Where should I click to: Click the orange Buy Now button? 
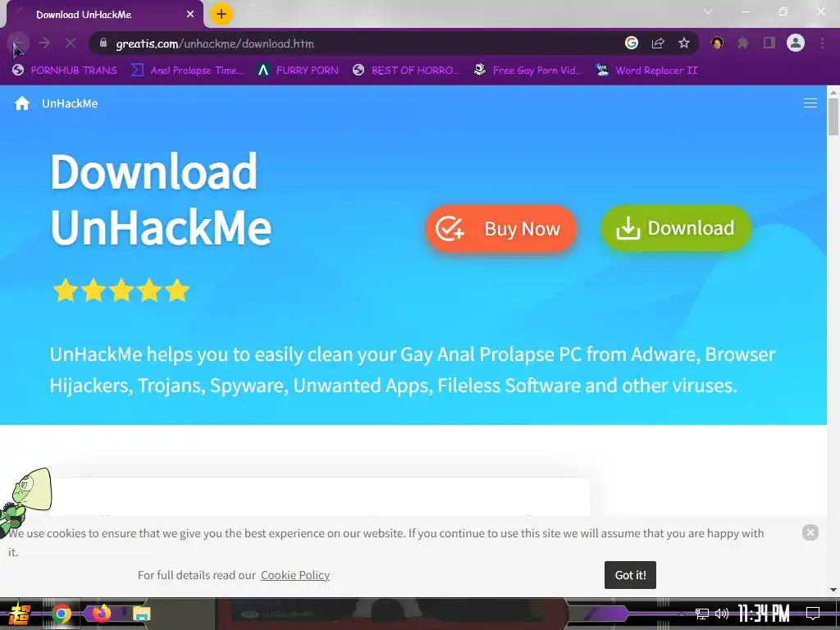coord(501,229)
